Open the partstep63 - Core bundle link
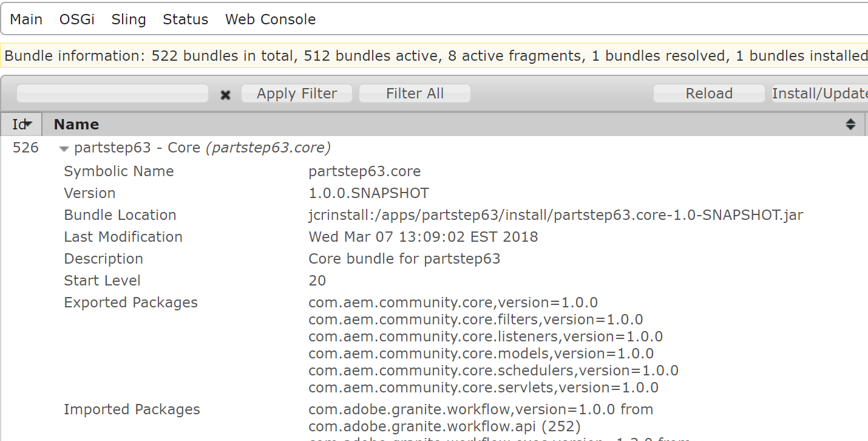 pos(137,148)
